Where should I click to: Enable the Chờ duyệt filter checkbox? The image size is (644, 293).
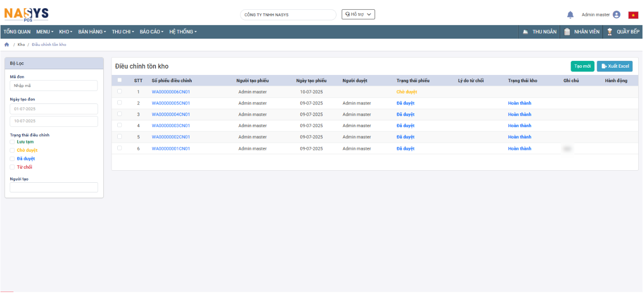tap(13, 150)
